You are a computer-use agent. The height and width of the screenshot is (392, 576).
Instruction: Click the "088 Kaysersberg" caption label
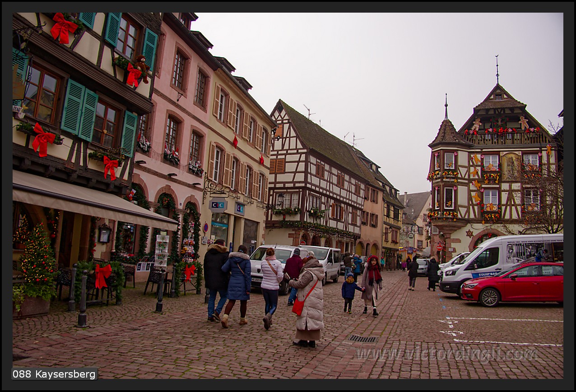pos(54,374)
